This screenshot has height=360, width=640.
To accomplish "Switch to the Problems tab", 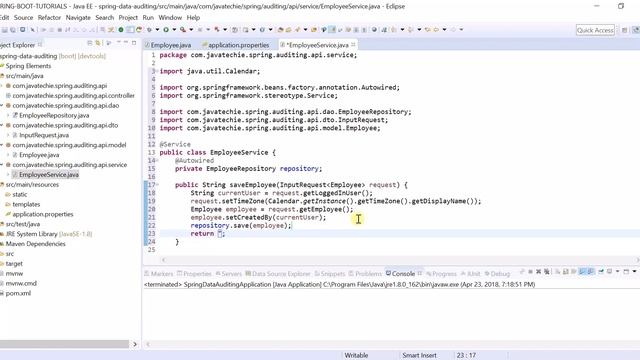I will (365, 274).
